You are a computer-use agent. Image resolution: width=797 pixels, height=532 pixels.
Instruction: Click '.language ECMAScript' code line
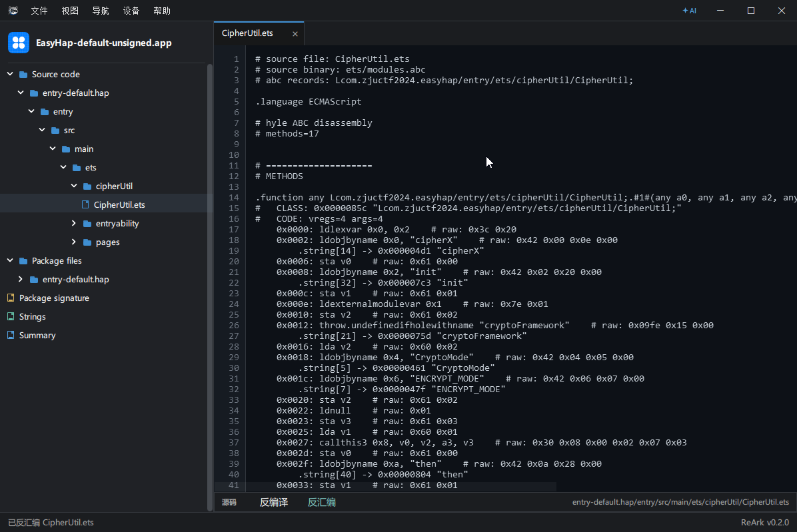pyautogui.click(x=309, y=101)
